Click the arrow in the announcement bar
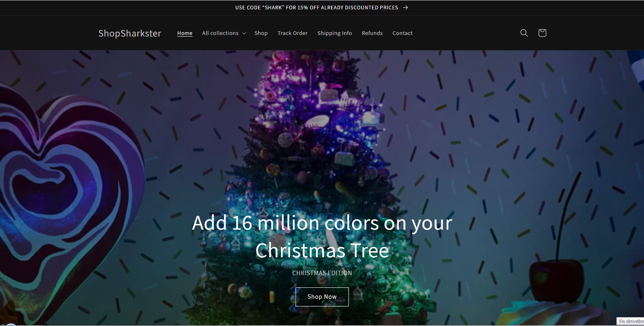This screenshot has width=644, height=326. click(405, 7)
